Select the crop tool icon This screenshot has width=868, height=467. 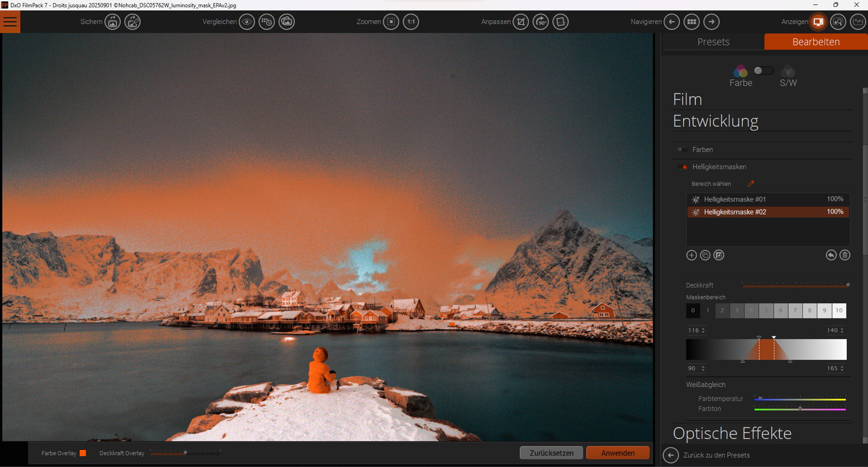pyautogui.click(x=521, y=22)
